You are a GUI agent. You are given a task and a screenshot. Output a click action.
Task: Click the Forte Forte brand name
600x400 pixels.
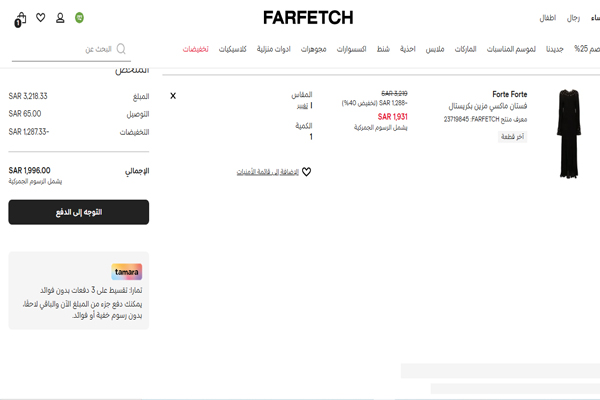[509, 94]
